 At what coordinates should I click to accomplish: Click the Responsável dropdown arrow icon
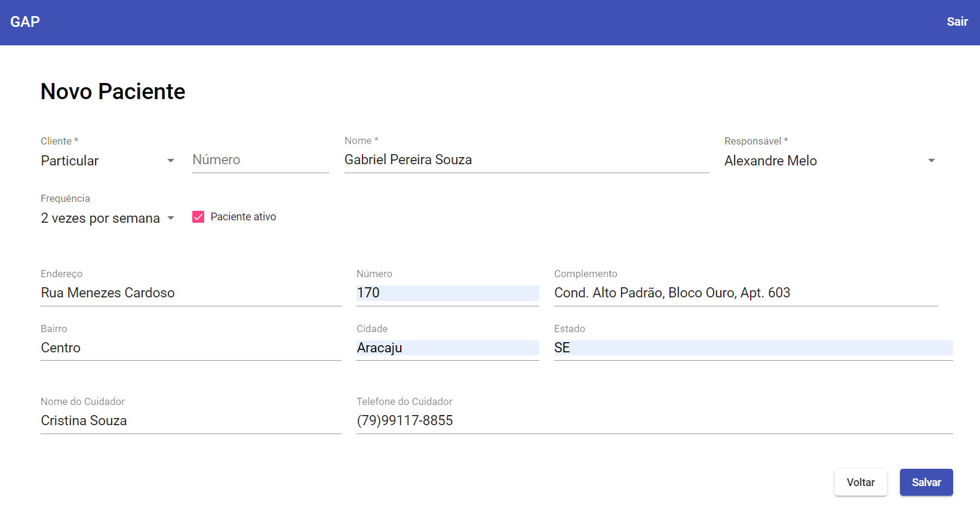(x=931, y=161)
